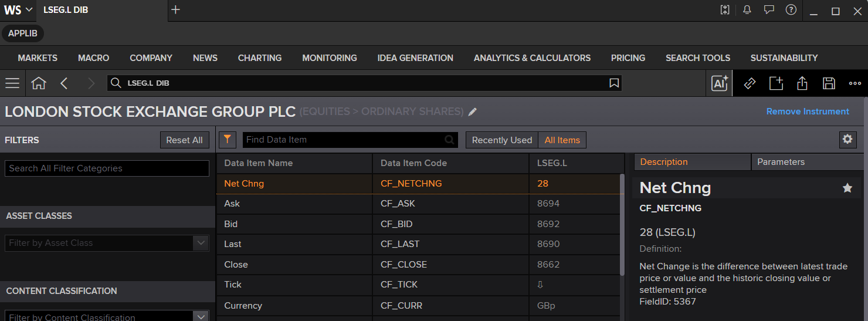Open the ANALYTICS & CALCULATORS menu

tap(533, 58)
